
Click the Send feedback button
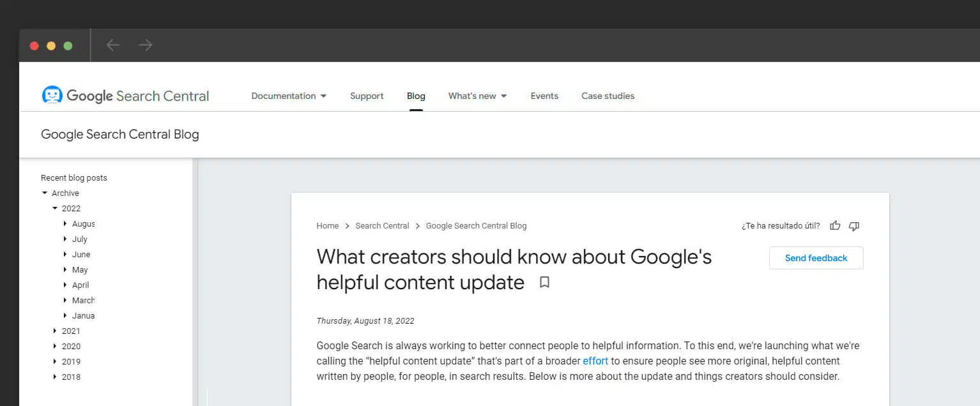pyautogui.click(x=816, y=258)
